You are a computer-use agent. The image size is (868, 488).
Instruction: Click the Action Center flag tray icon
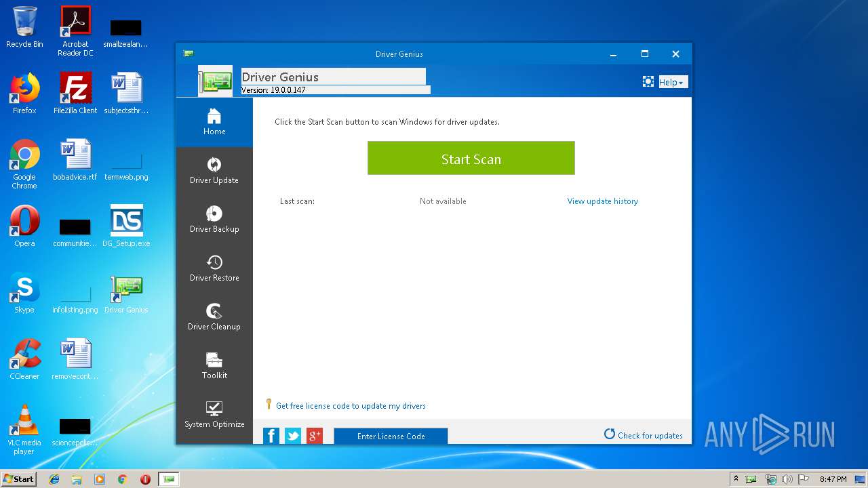pos(803,479)
